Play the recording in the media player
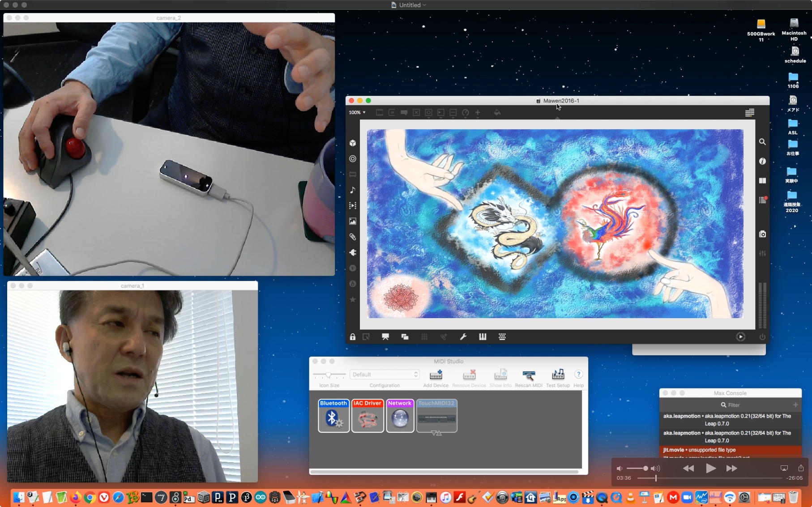The width and height of the screenshot is (812, 507). pyautogui.click(x=710, y=469)
